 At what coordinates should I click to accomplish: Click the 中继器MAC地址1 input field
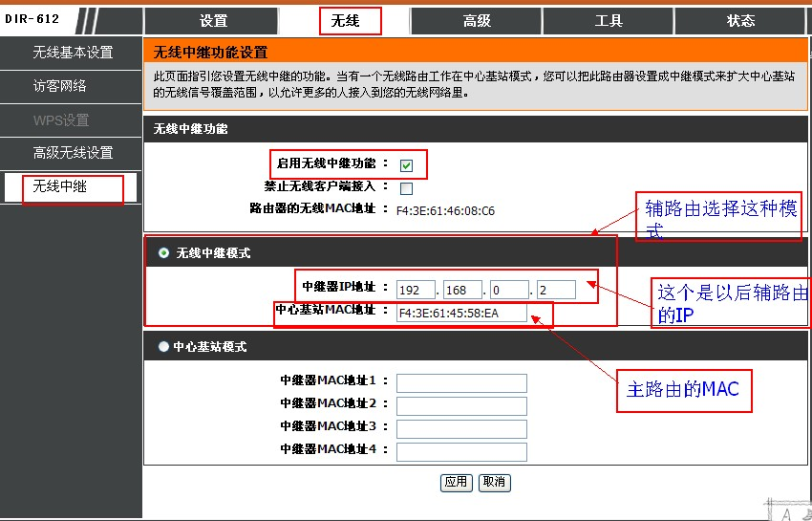tap(461, 383)
